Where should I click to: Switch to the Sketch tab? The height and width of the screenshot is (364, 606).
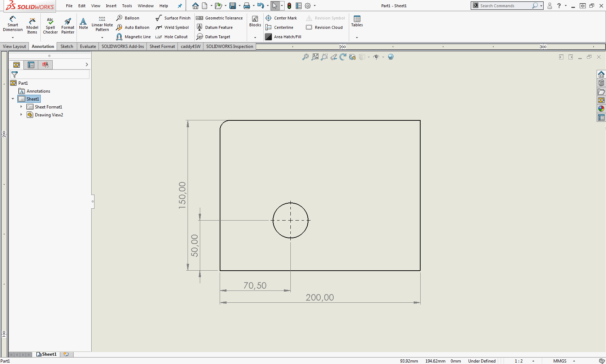67,46
